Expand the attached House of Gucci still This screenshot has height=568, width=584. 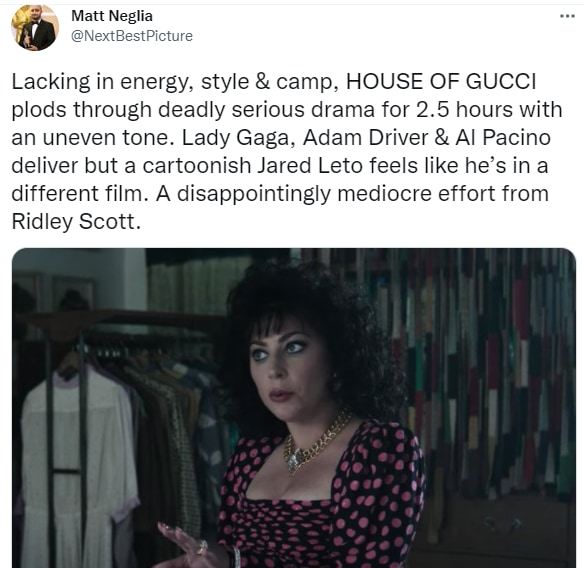(294, 408)
